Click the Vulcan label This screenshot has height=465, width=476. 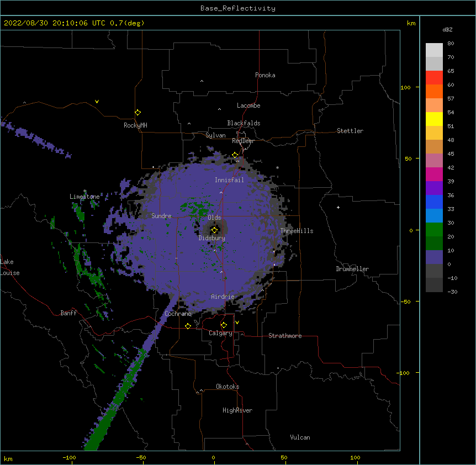coord(300,437)
